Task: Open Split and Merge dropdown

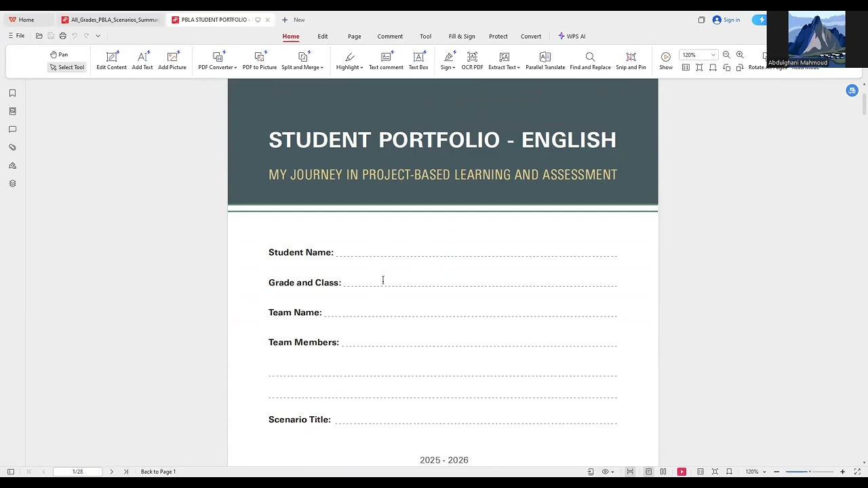Action: tap(302, 61)
